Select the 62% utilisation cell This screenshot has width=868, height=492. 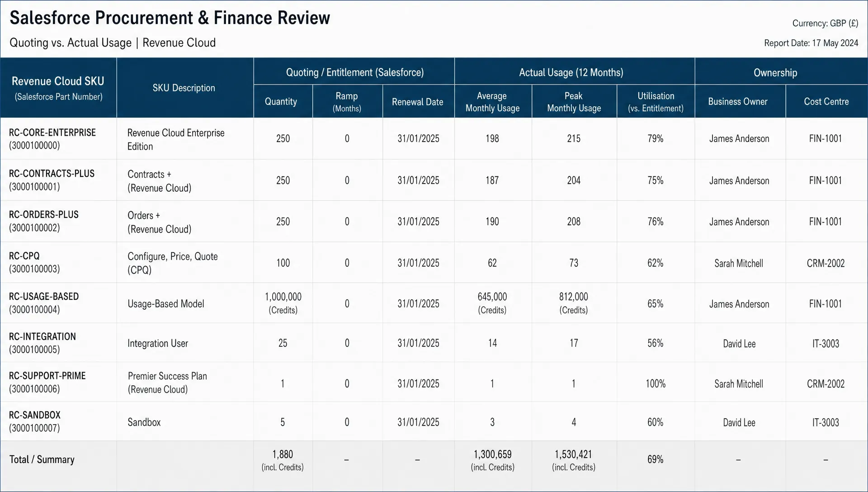tap(656, 263)
